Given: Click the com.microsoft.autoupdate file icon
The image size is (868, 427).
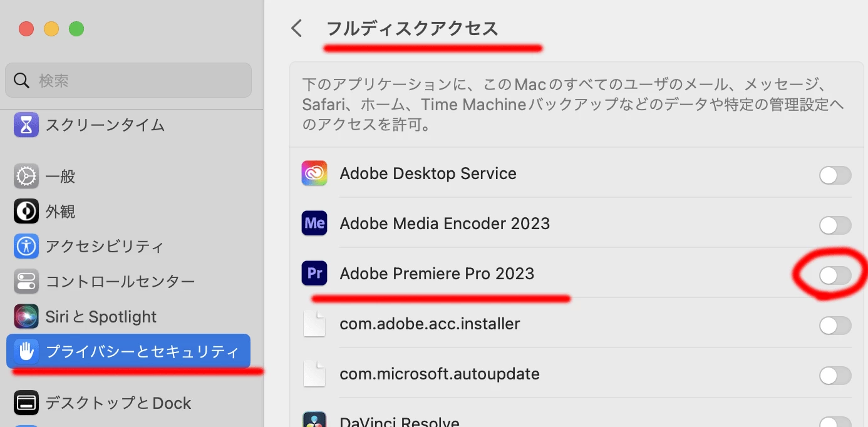Looking at the screenshot, I should (314, 374).
